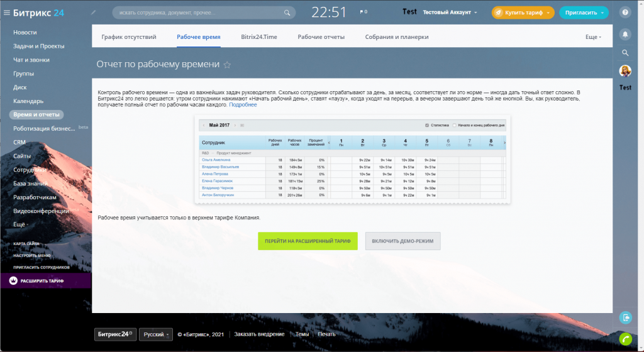Click the pencil edit icon near the logo

[93, 13]
